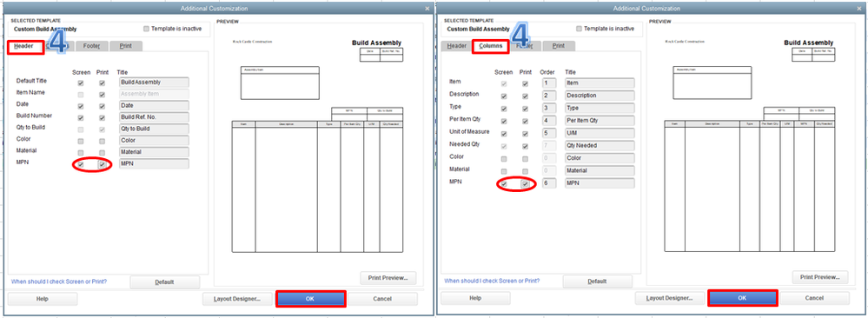Click the 'Qty to Build' title field

tap(154, 129)
